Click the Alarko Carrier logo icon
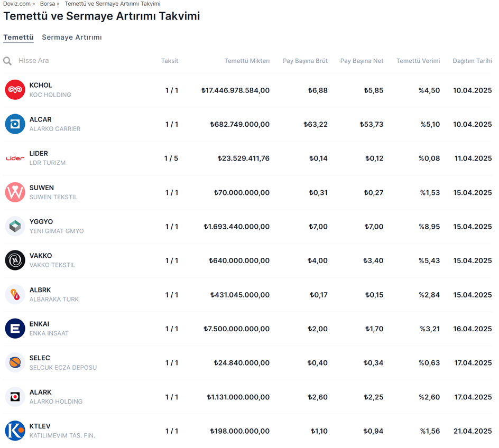 click(15, 124)
